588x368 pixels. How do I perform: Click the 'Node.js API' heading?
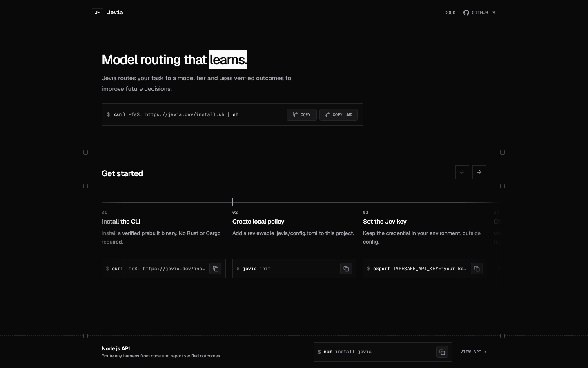(x=116, y=348)
